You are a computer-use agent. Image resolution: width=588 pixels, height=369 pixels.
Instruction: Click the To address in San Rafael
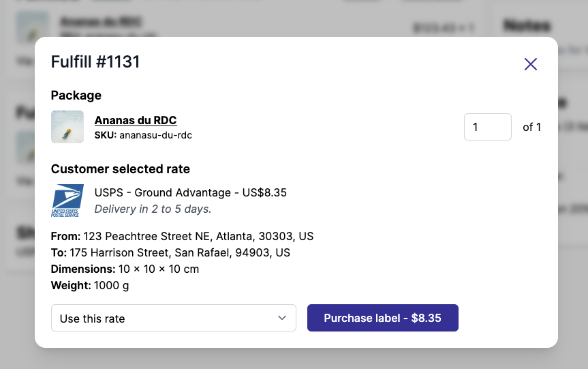coord(170,253)
